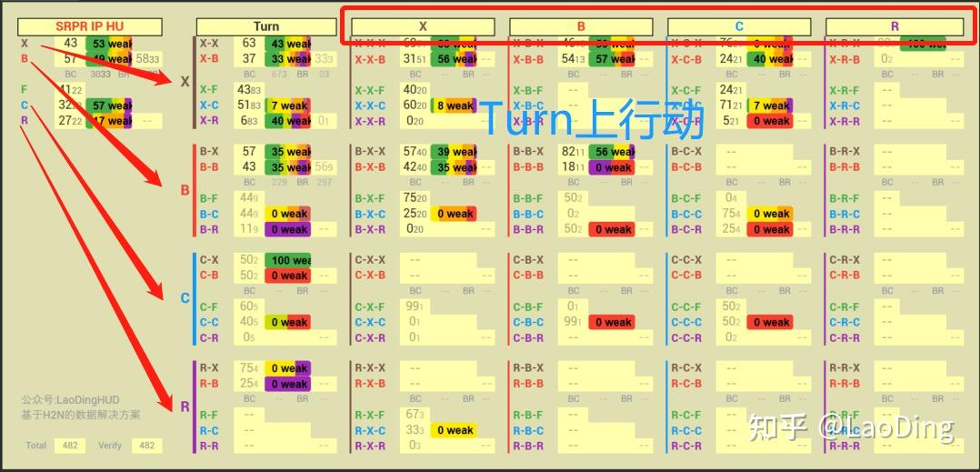Screen dimensions: 980x472
Task: Click the X-B-F row label
Action: tap(528, 90)
